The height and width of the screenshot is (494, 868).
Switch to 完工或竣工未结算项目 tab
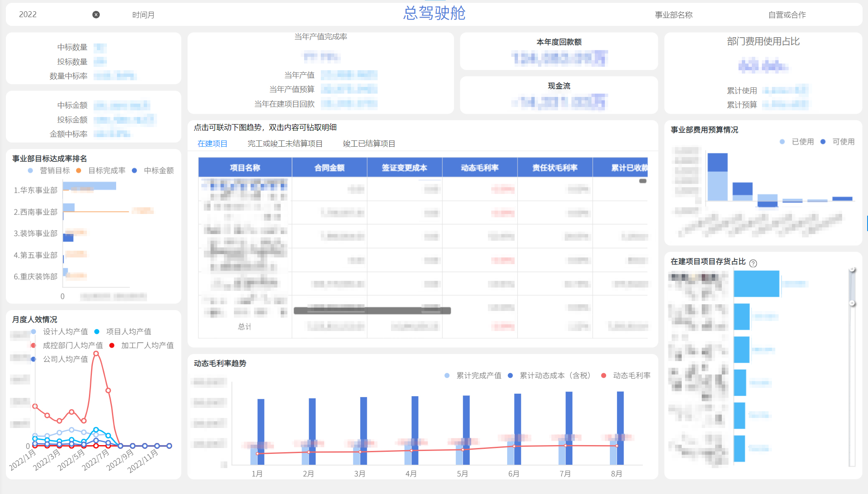coord(285,143)
